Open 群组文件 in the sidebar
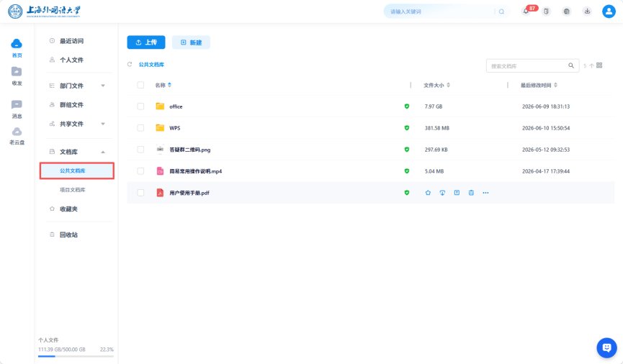Screen dimensions: 623x364 [71, 105]
